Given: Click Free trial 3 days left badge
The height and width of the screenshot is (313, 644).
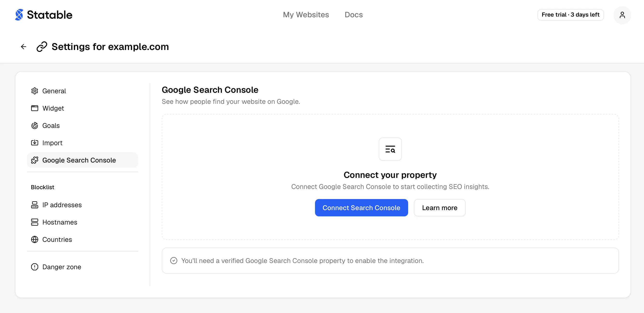Looking at the screenshot, I should click(x=571, y=15).
